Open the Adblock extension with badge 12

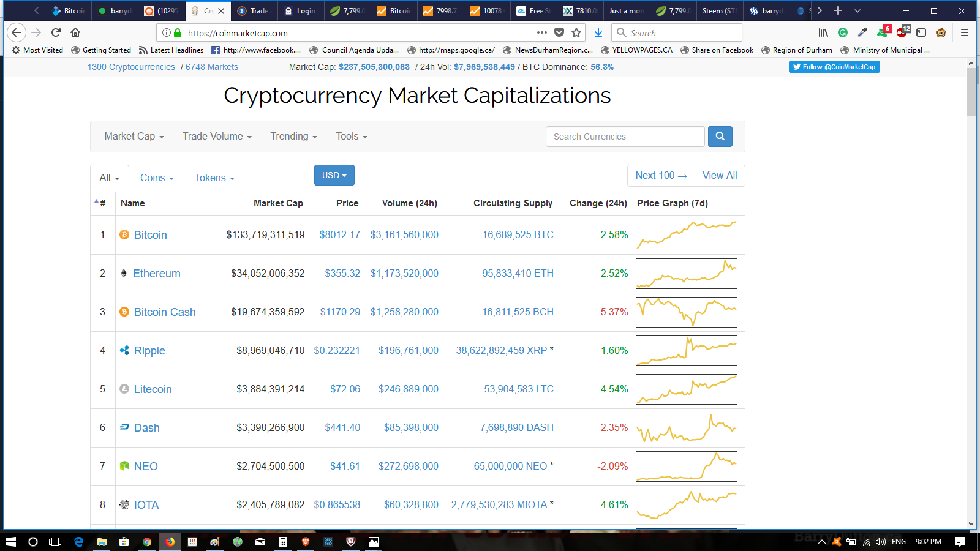click(903, 32)
